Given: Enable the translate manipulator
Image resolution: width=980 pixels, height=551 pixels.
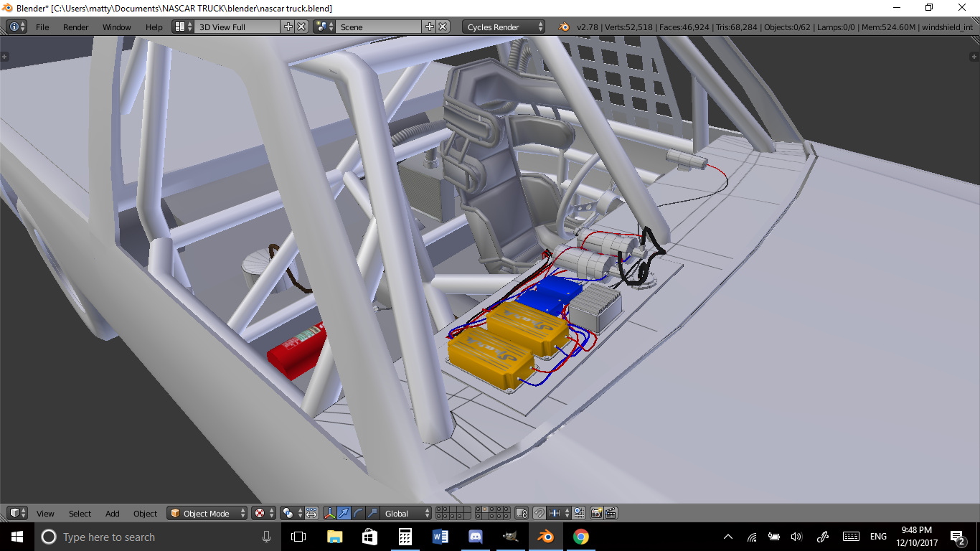Looking at the screenshot, I should pyautogui.click(x=344, y=513).
